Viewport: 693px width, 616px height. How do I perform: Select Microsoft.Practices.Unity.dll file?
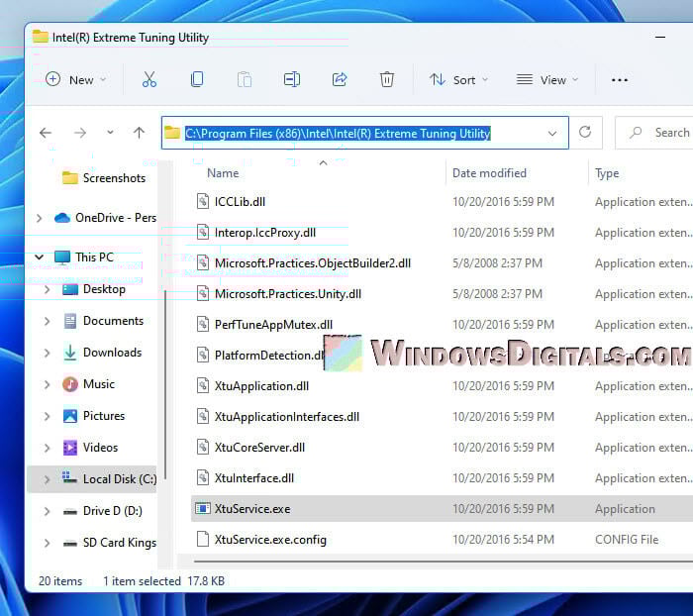coord(288,293)
